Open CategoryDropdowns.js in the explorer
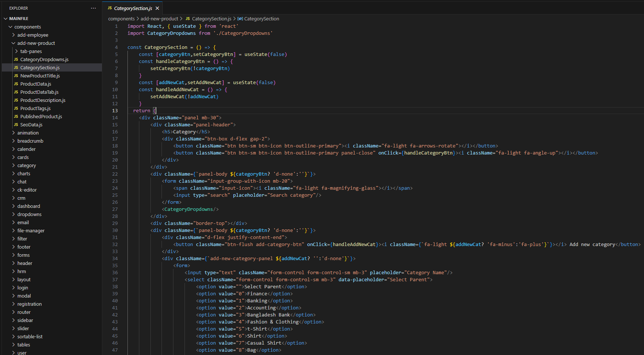Image resolution: width=644 pixels, height=355 pixels. [x=44, y=60]
